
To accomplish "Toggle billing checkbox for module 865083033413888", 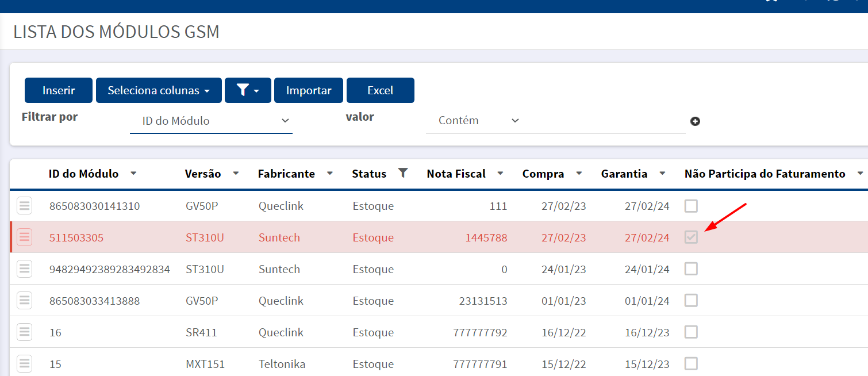I will coord(691,300).
